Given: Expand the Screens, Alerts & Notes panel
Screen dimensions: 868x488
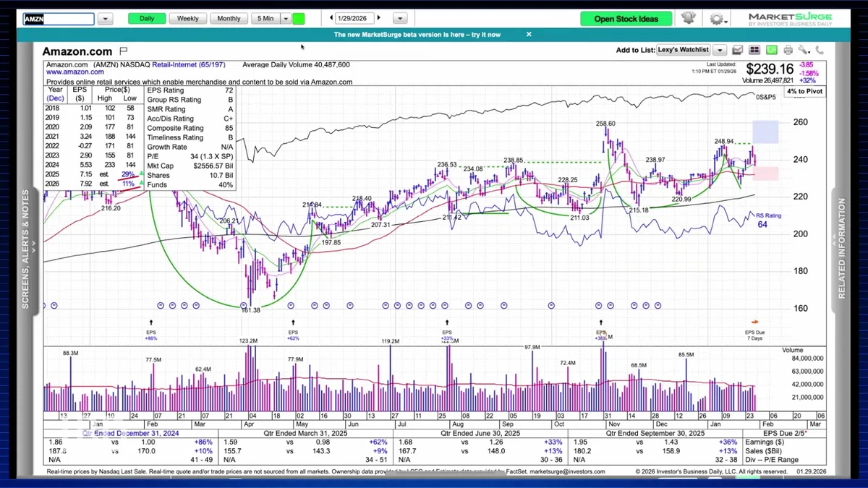Looking at the screenshot, I should coord(25,249).
